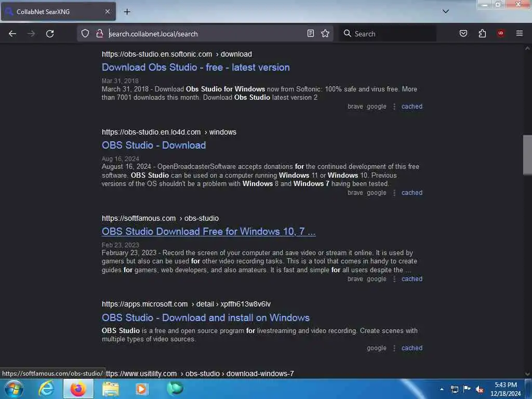Go back to the previous page

[12, 34]
